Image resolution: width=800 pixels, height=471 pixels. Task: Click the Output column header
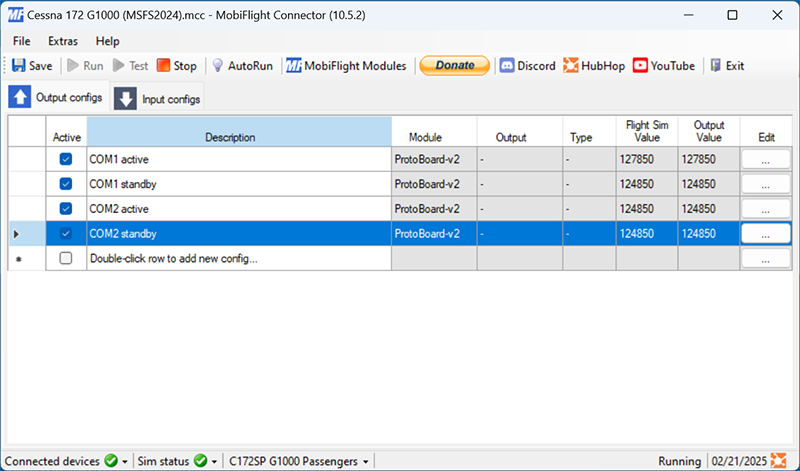tap(520, 132)
